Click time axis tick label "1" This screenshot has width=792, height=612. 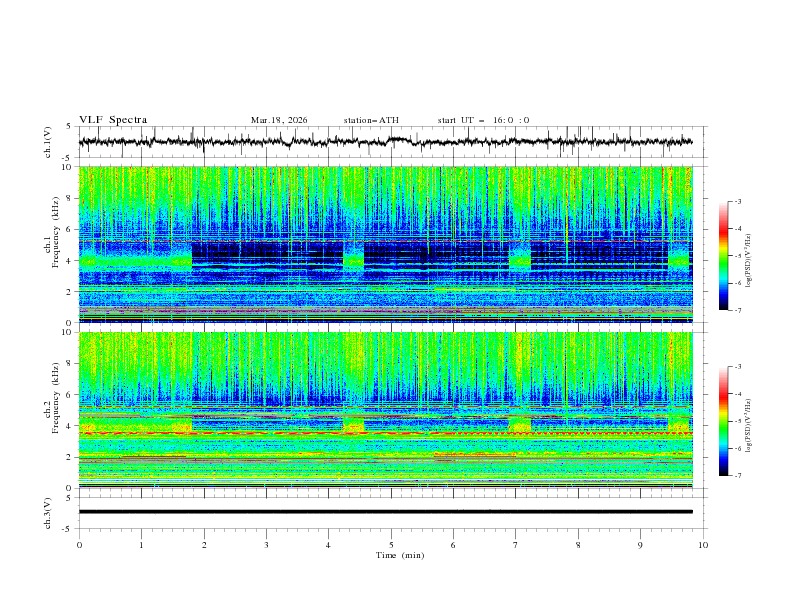point(141,545)
